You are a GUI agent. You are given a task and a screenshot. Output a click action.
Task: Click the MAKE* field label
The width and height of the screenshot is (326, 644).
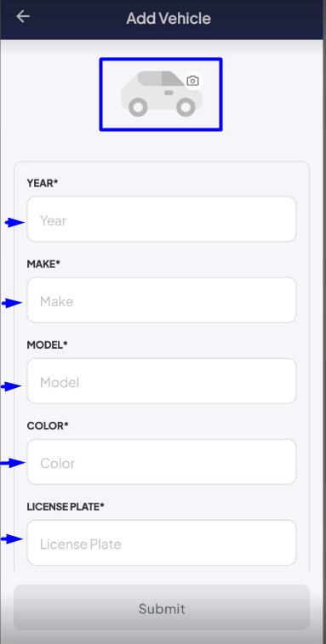click(43, 264)
